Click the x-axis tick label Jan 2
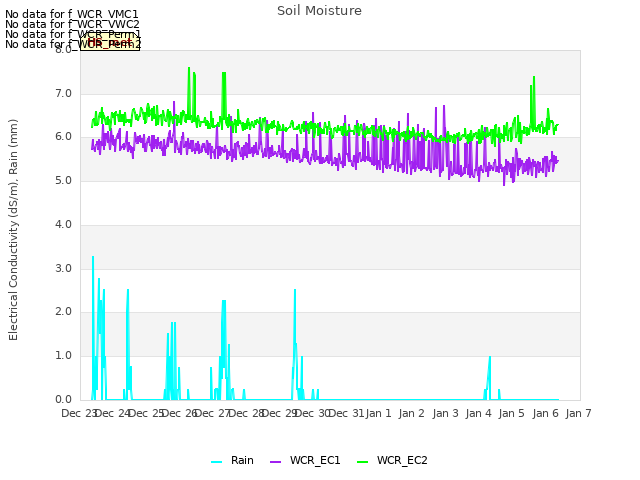The height and width of the screenshot is (480, 640). click(x=411, y=413)
